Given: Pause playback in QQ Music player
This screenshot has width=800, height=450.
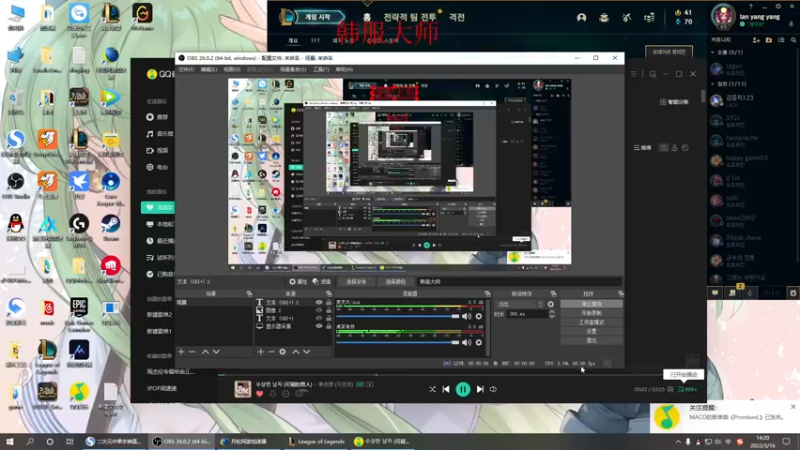Looking at the screenshot, I should [x=463, y=389].
